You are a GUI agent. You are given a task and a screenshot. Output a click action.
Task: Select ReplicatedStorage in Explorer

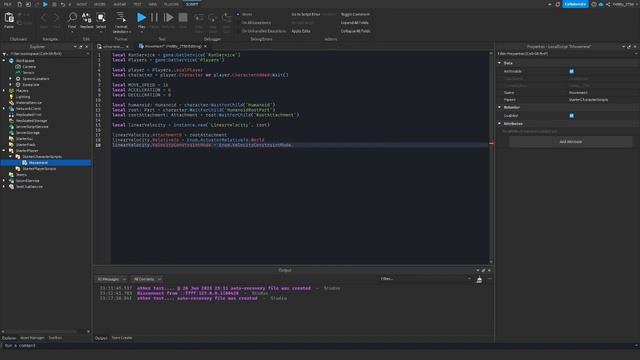click(31, 121)
